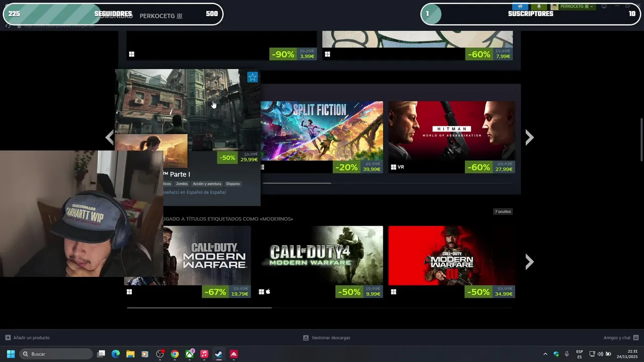Open the Steam announcements megaphone icon
The width and height of the screenshot is (644, 362).
pos(519,7)
